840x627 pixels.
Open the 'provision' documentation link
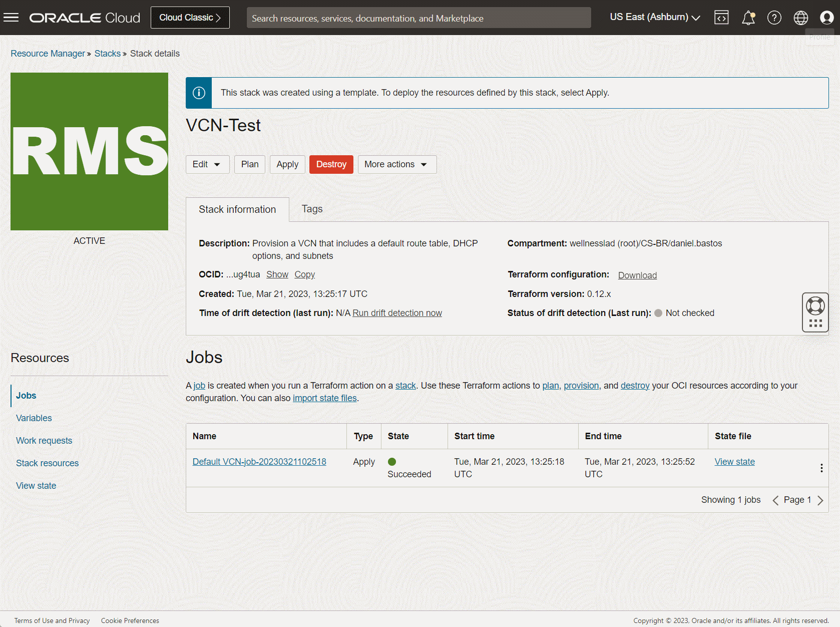[581, 386]
